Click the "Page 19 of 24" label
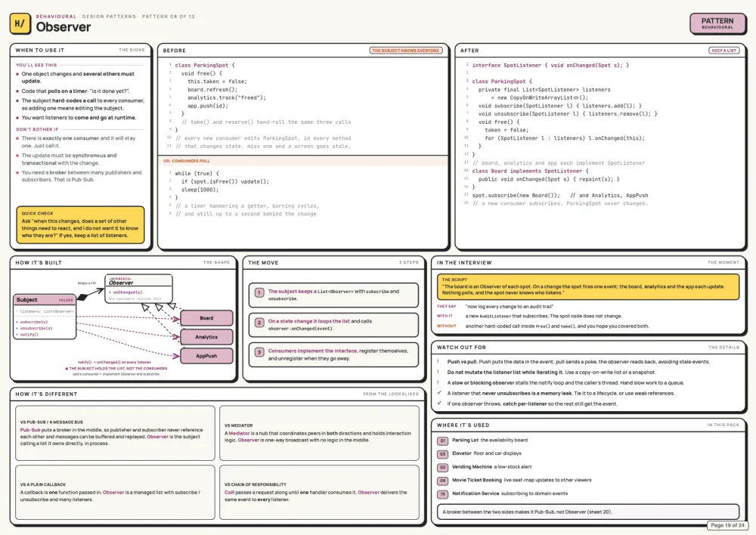Viewport: 756px width, 535px height. pos(727,525)
